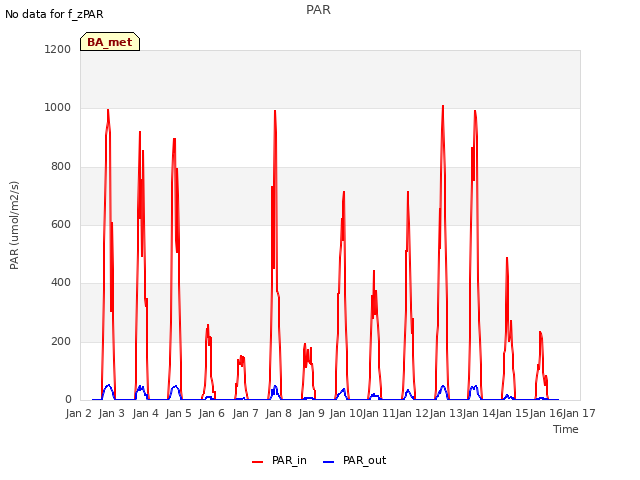Click the Jan 7 x-axis tick label
Image resolution: width=640 pixels, height=480 pixels.
[x=245, y=413]
